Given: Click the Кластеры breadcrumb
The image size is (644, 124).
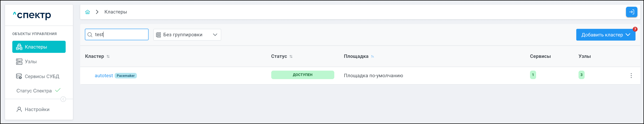Looking at the screenshot, I should [x=116, y=12].
